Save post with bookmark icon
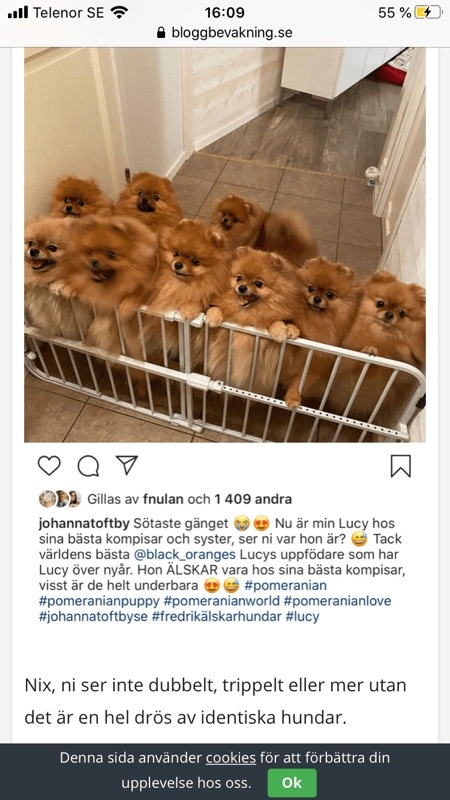Viewport: 450px width, 800px height. (401, 466)
